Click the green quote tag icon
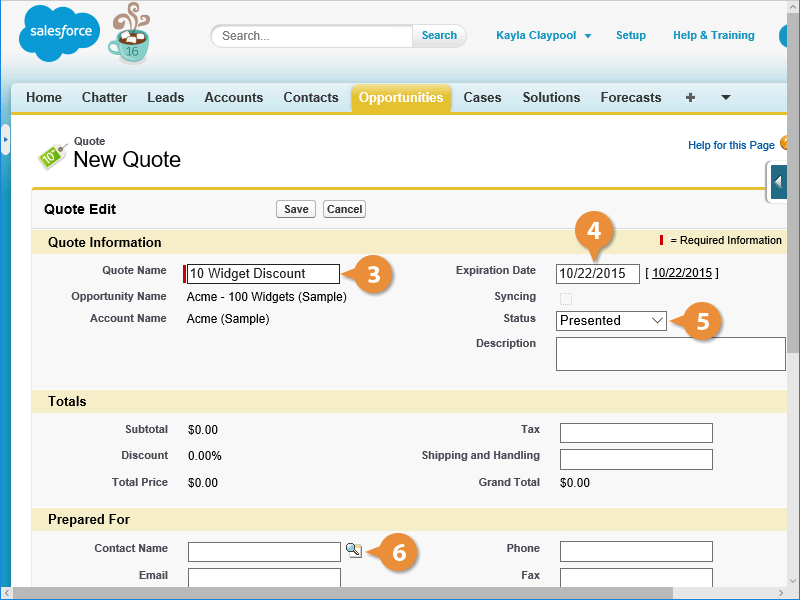Viewport: 800px width, 600px height. coord(53,156)
